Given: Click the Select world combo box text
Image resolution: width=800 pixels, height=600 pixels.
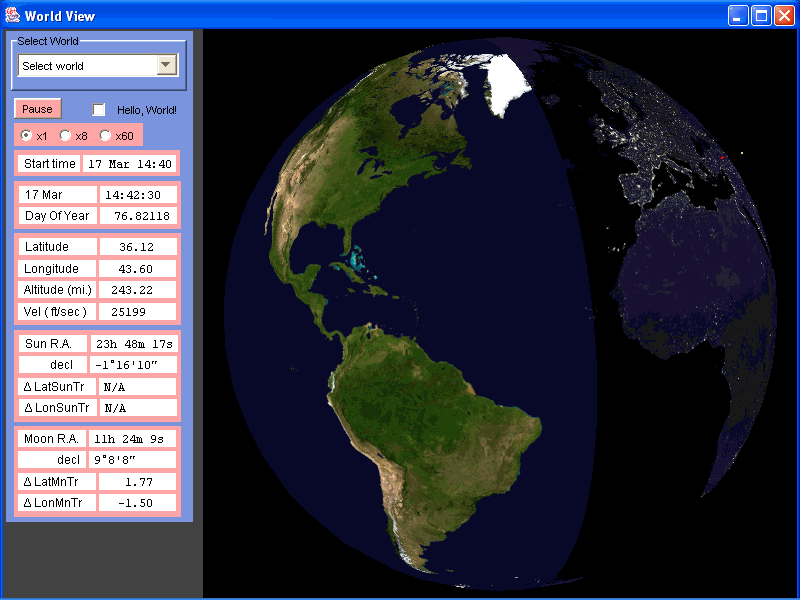Looking at the screenshot, I should 86,66.
